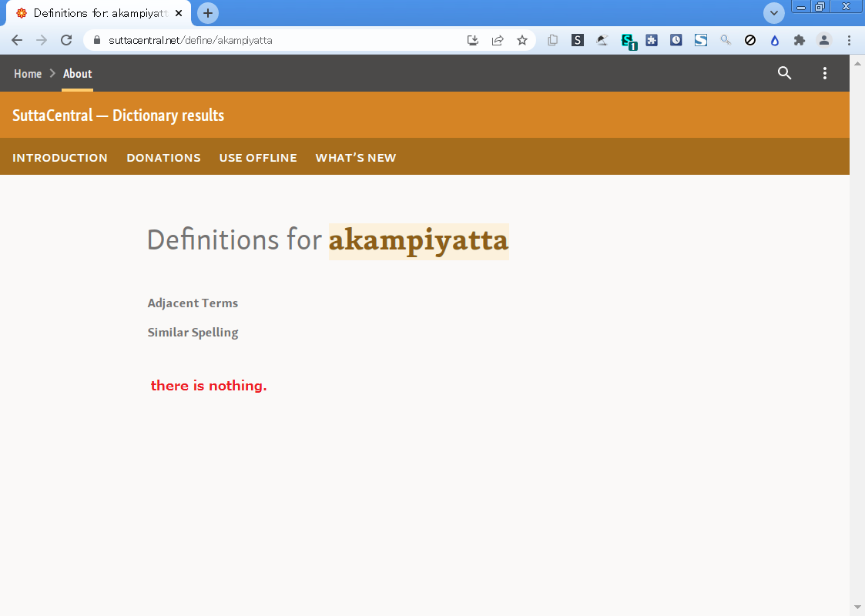This screenshot has width=865, height=616.
Task: Click the SuttaCentral — Dictionary results title
Action: [x=118, y=115]
